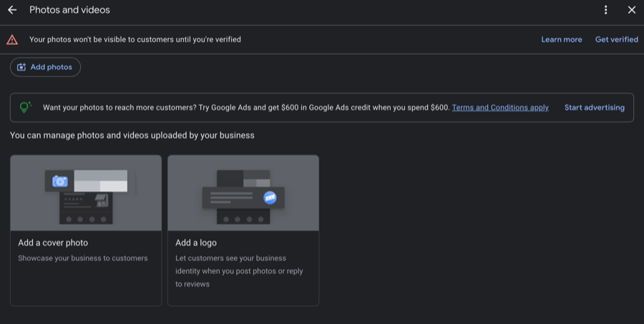644x324 pixels.
Task: Click the red warning triangle icon
Action: [x=12, y=40]
